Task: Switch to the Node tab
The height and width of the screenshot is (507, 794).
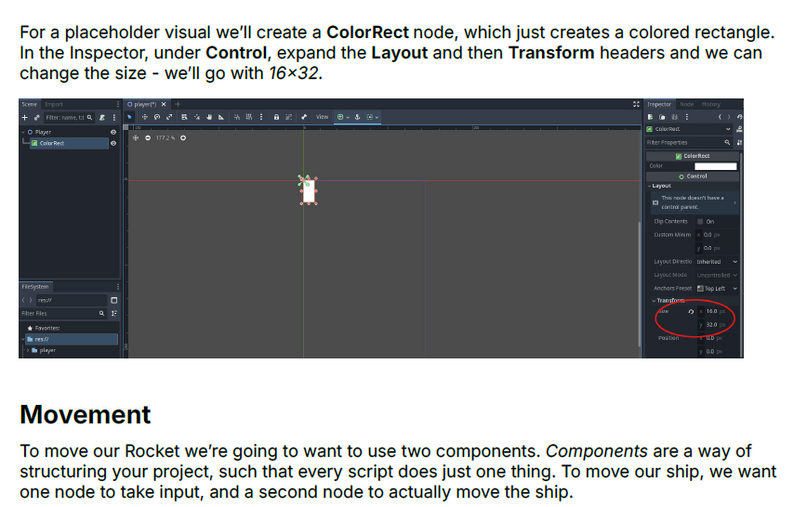Action: tap(687, 104)
